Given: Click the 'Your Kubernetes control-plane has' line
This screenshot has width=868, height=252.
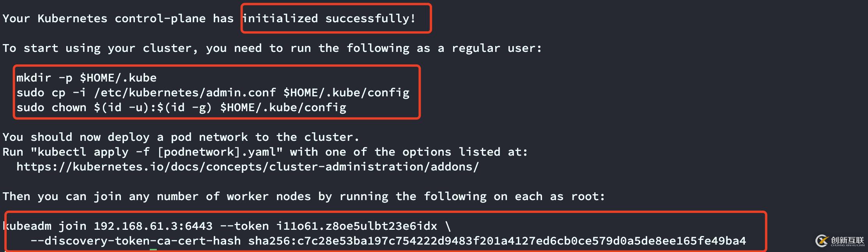Looking at the screenshot, I should 118,18.
